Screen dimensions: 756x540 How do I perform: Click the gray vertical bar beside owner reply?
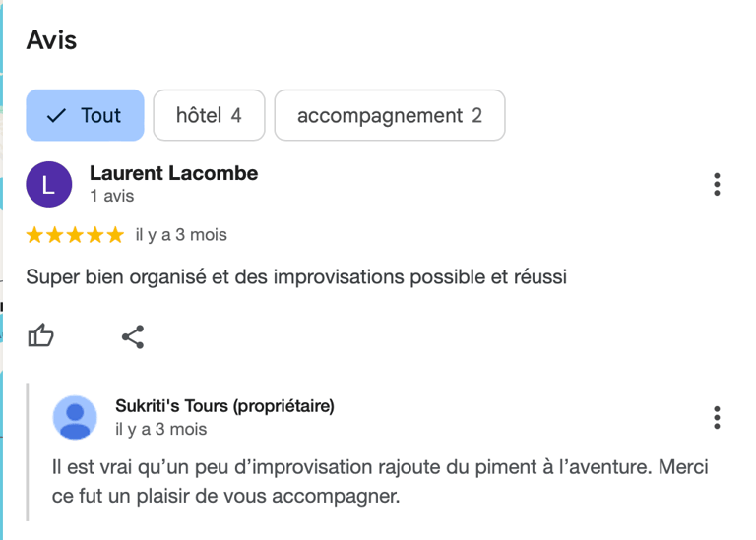[29, 451]
